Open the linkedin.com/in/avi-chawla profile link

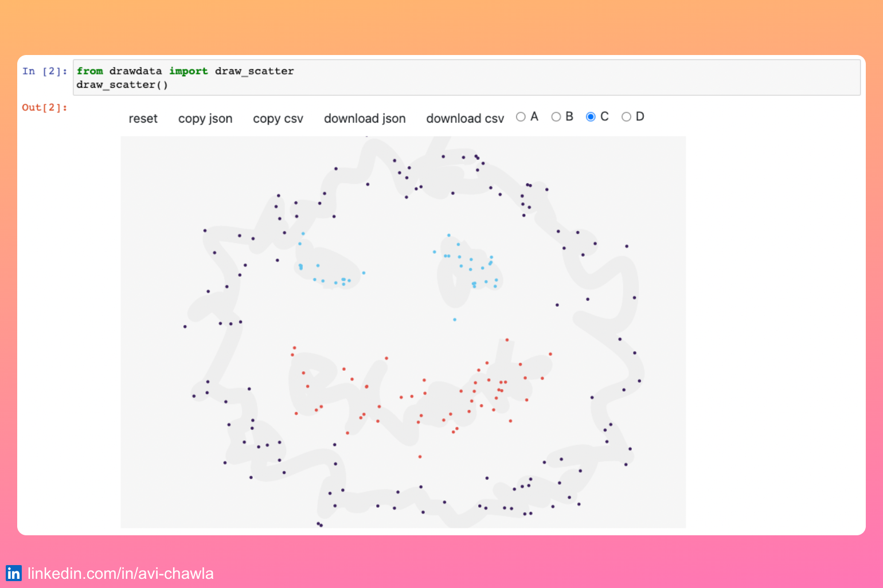click(x=121, y=573)
